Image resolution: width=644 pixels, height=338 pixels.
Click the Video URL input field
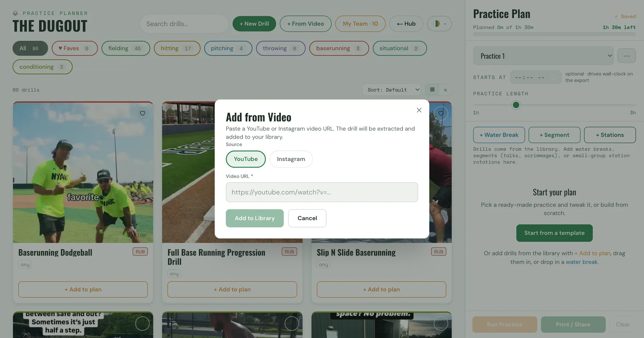[x=322, y=192]
